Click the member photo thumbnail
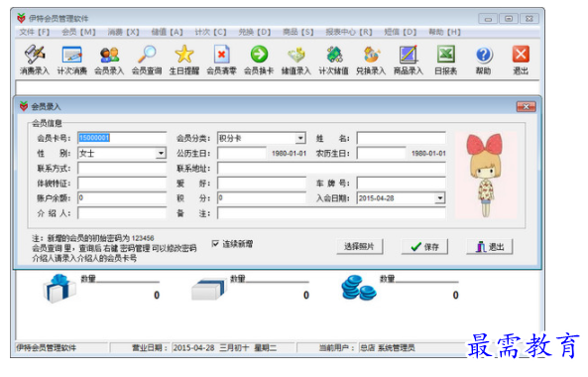Screen dimensions: 588x377 [x=486, y=175]
